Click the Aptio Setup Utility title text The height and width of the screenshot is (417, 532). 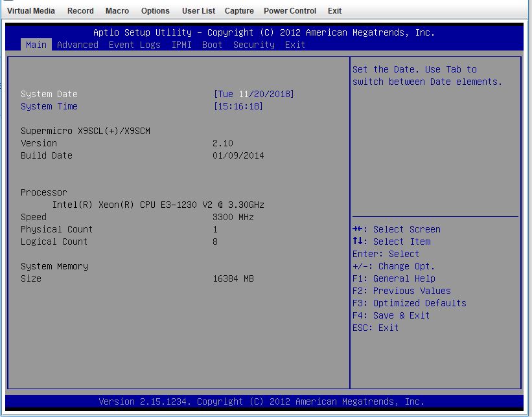click(x=264, y=32)
